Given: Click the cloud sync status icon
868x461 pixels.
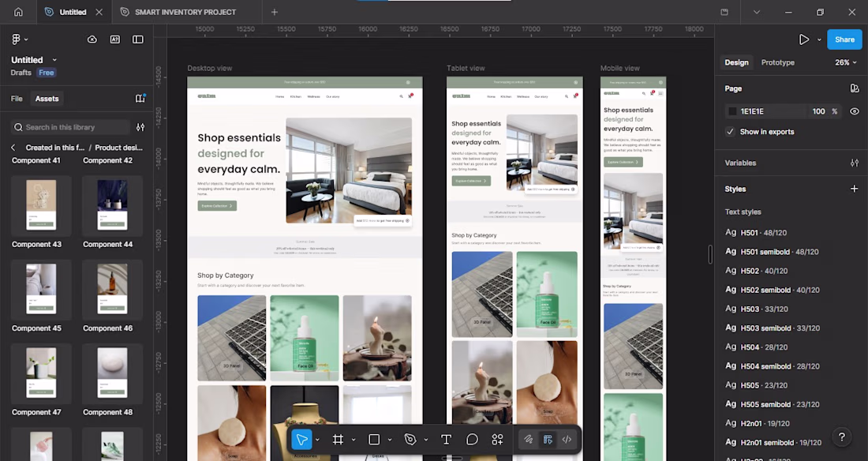Looking at the screenshot, I should click(x=92, y=39).
